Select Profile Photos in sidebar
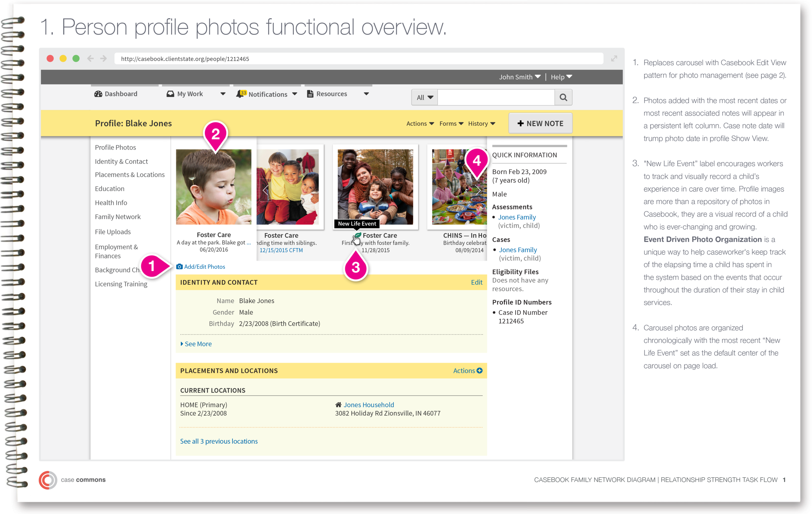The width and height of the screenshot is (812, 514). [115, 147]
